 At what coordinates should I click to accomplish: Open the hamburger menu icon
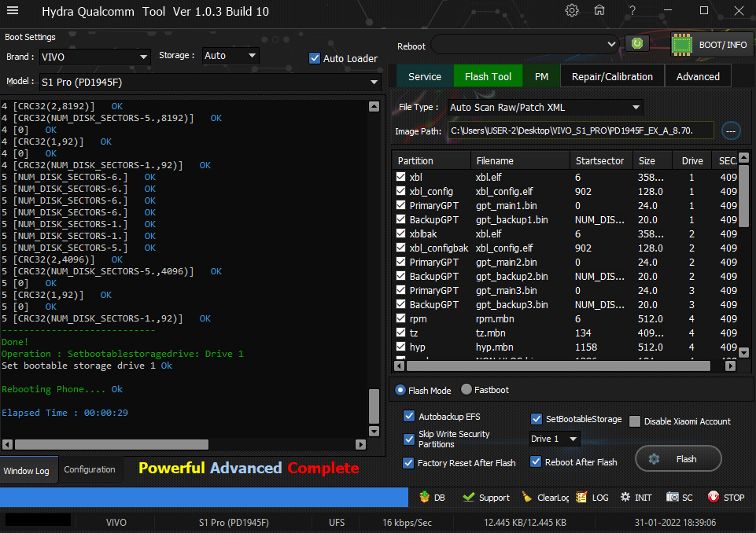(13, 10)
